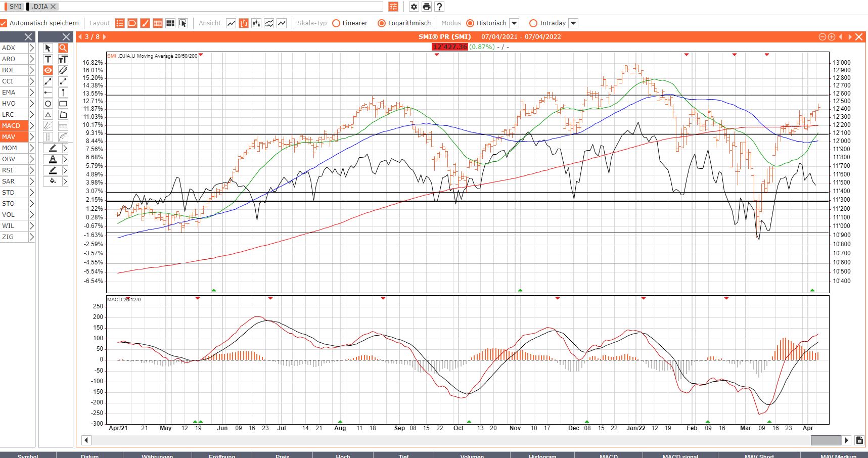
Task: Select the Linearer scale radio button
Action: [336, 23]
